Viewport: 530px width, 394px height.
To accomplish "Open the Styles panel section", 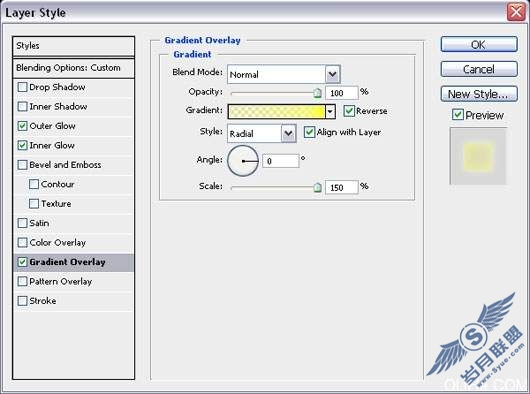I will coord(74,46).
